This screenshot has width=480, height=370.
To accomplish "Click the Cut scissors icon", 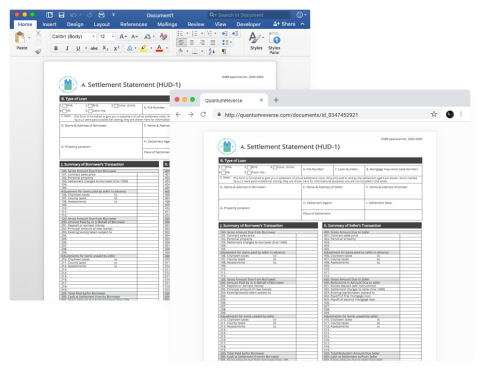I will 38,33.
